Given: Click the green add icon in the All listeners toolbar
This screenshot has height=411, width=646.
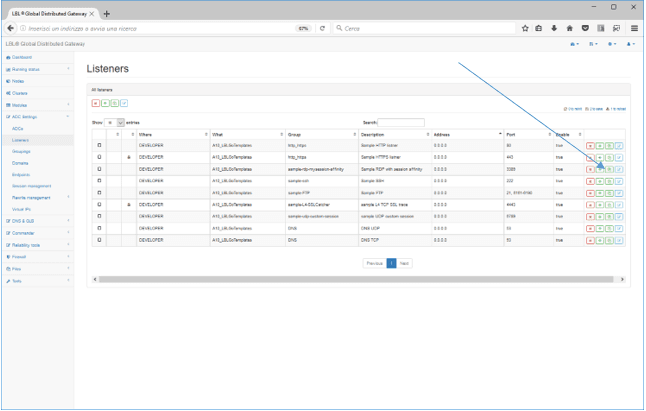Looking at the screenshot, I should [x=105, y=103].
